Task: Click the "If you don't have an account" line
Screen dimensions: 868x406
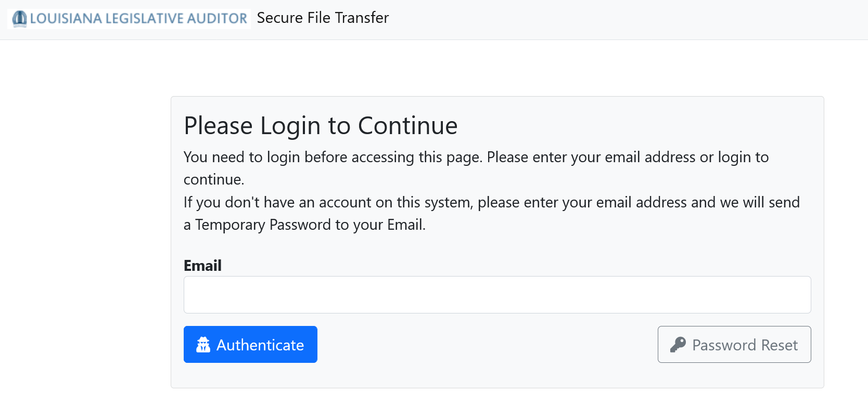Action: pos(491,202)
